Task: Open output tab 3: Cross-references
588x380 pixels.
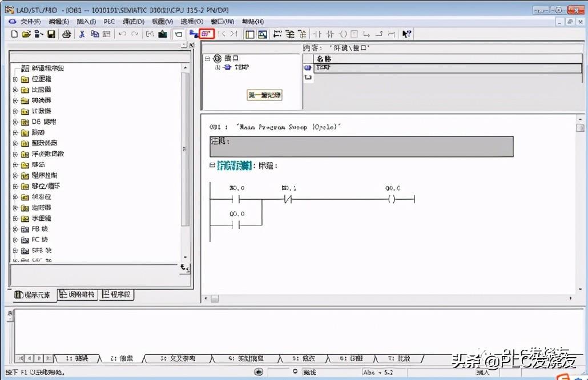Action: pyautogui.click(x=178, y=359)
